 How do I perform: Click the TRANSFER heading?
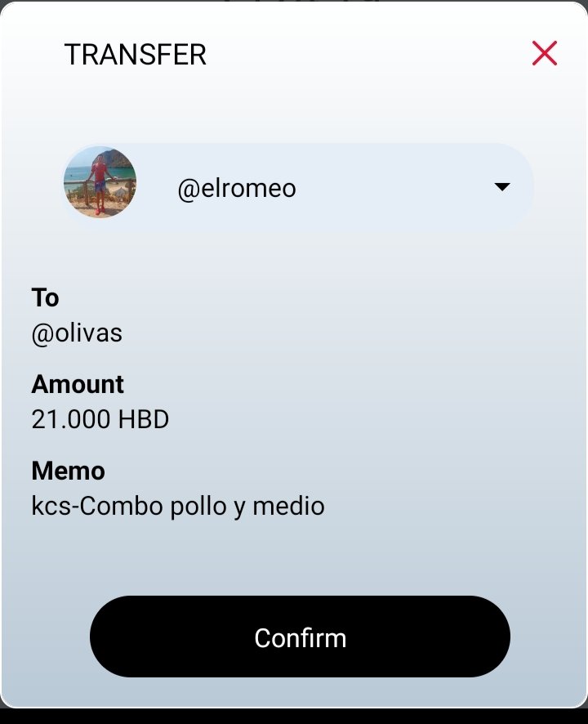[136, 55]
